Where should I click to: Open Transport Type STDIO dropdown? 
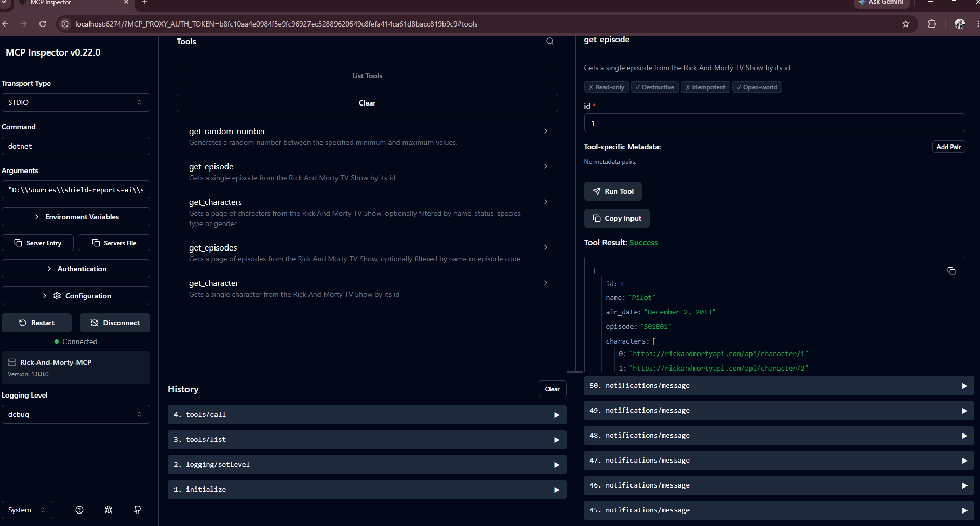[x=76, y=102]
